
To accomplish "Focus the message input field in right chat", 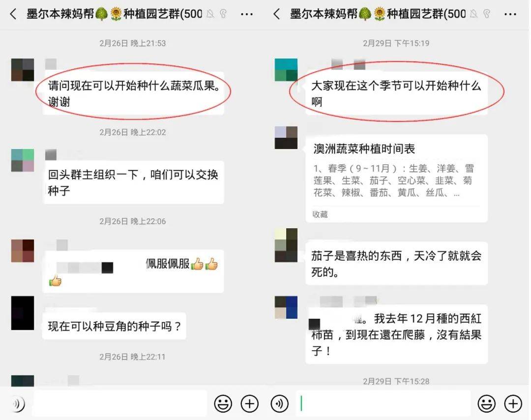I will point(383,403).
